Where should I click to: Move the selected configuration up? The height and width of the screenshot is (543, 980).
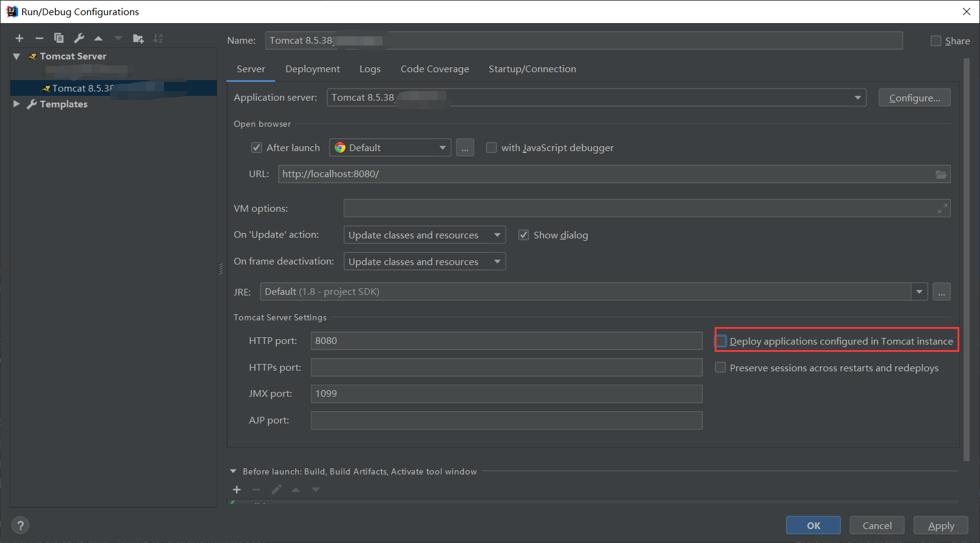98,38
